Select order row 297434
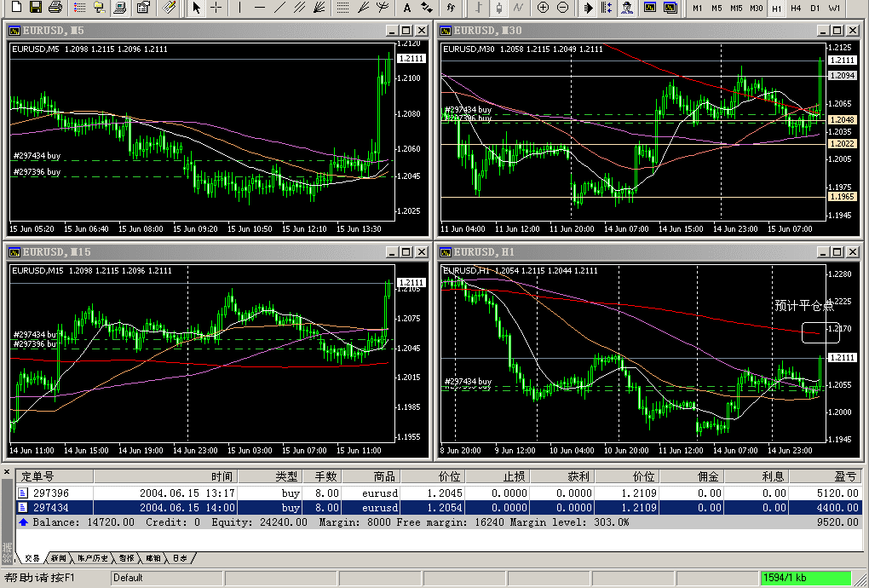Image resolution: width=869 pixels, height=588 pixels. (439, 507)
